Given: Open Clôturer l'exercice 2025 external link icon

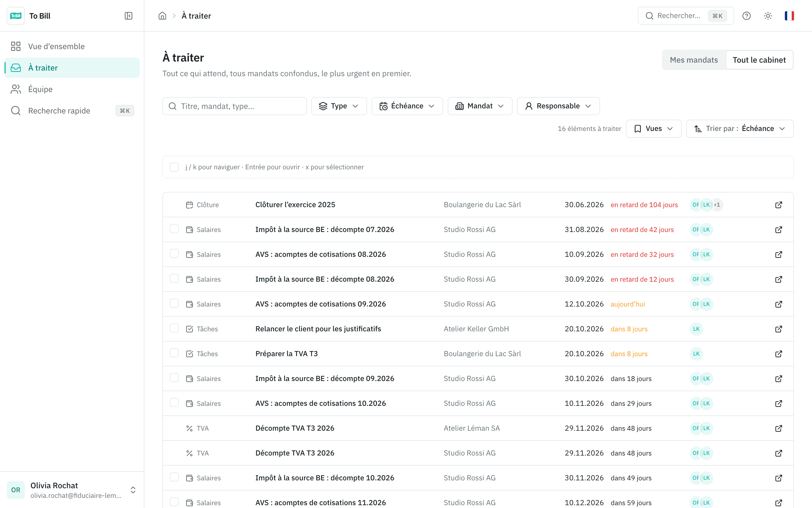Looking at the screenshot, I should point(779,205).
